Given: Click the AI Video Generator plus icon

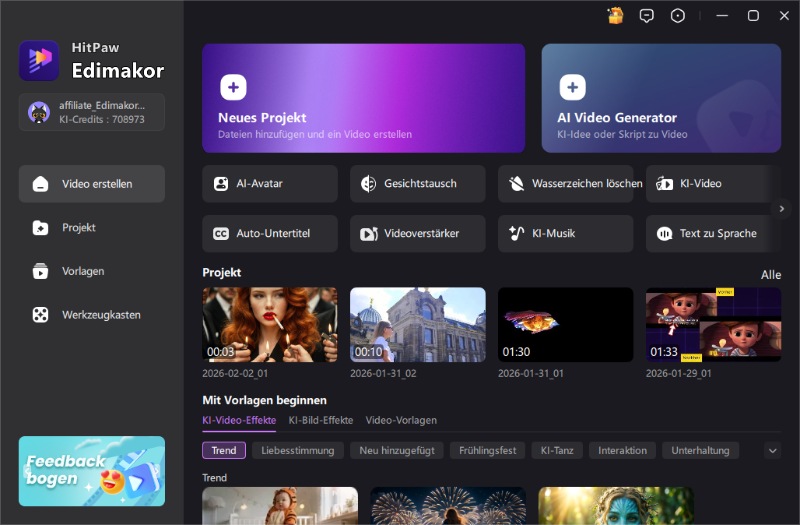Looking at the screenshot, I should click(572, 87).
